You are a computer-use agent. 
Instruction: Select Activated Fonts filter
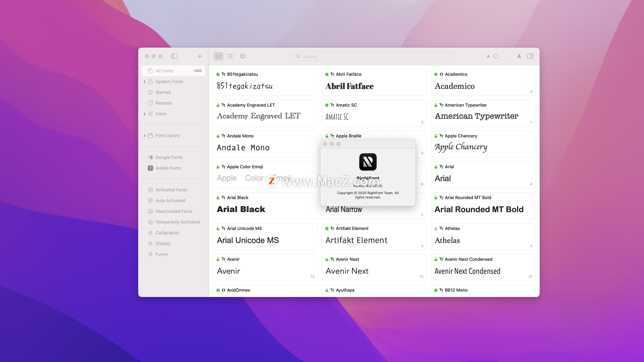point(171,190)
